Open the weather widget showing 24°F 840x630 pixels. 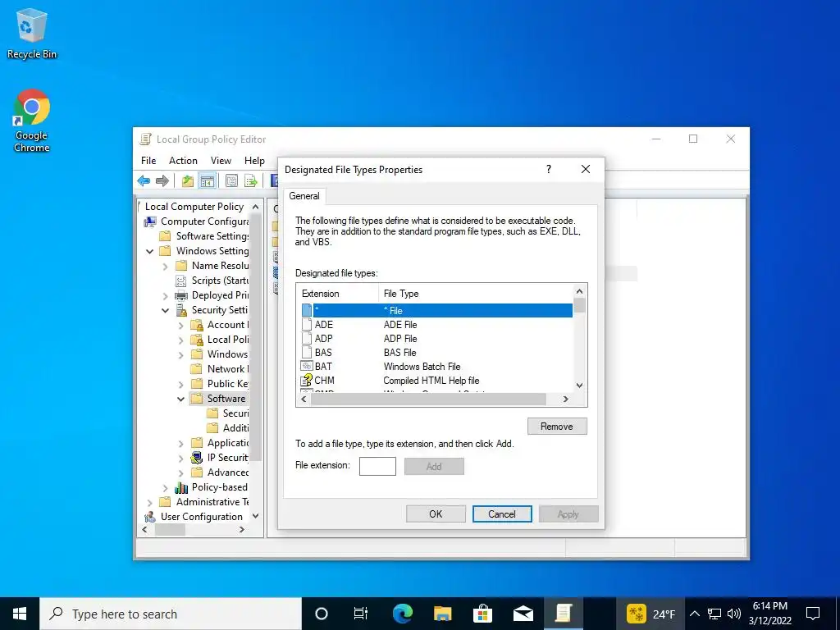click(x=651, y=614)
